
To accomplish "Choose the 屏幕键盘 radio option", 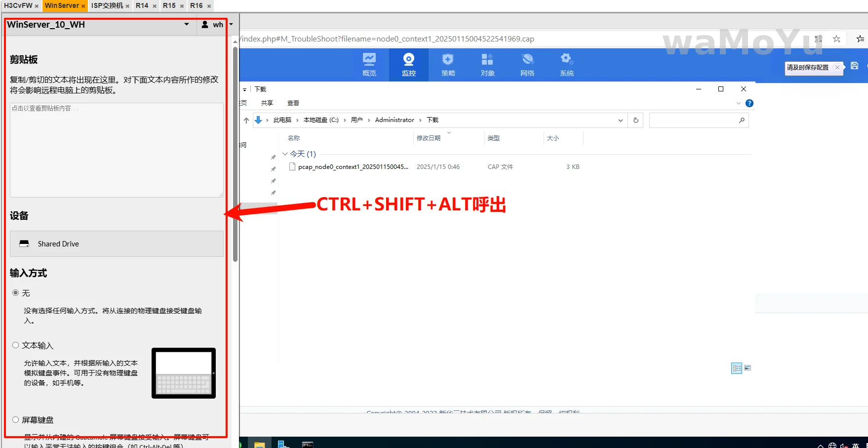I will pos(16,420).
